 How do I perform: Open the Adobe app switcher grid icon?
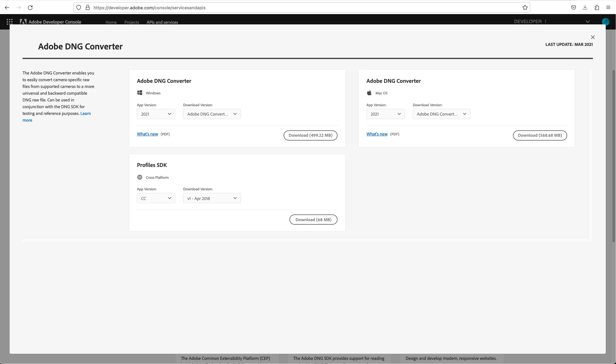pyautogui.click(x=10, y=22)
